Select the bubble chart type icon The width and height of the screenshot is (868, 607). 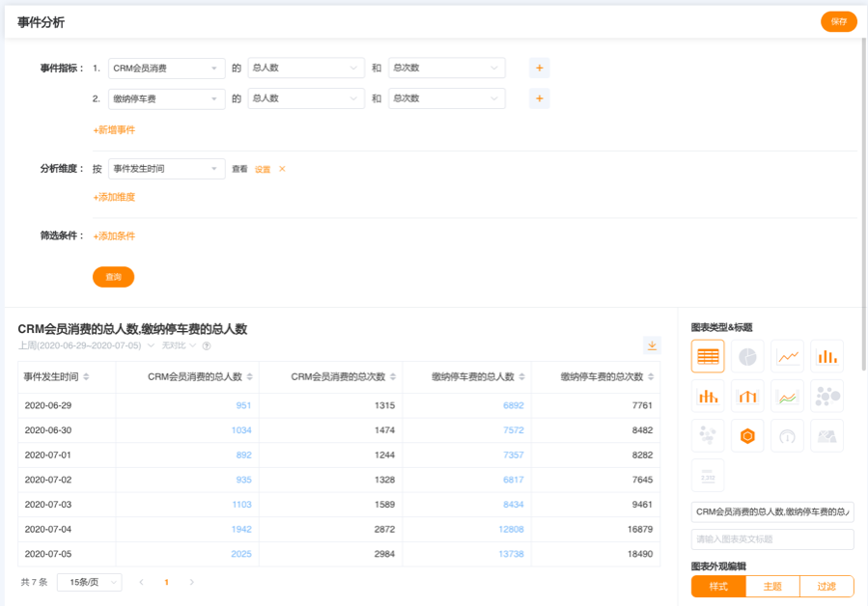[x=826, y=396]
